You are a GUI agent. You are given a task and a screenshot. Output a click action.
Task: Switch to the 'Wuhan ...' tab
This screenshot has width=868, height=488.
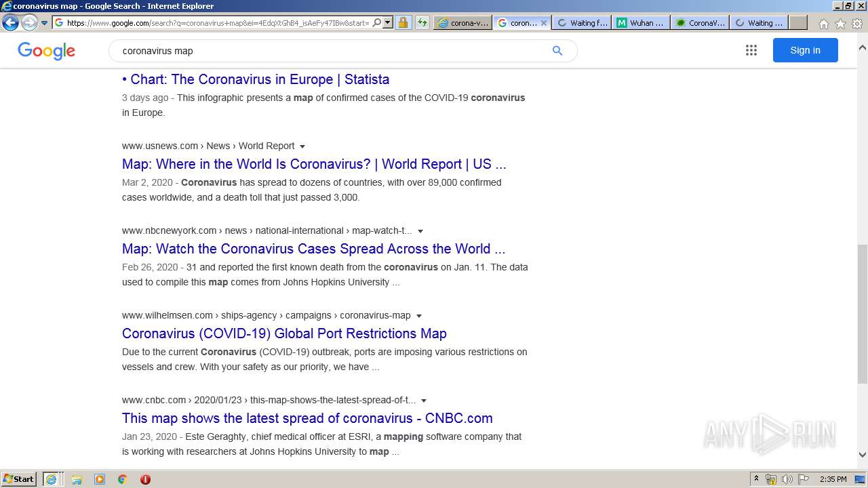(x=641, y=22)
